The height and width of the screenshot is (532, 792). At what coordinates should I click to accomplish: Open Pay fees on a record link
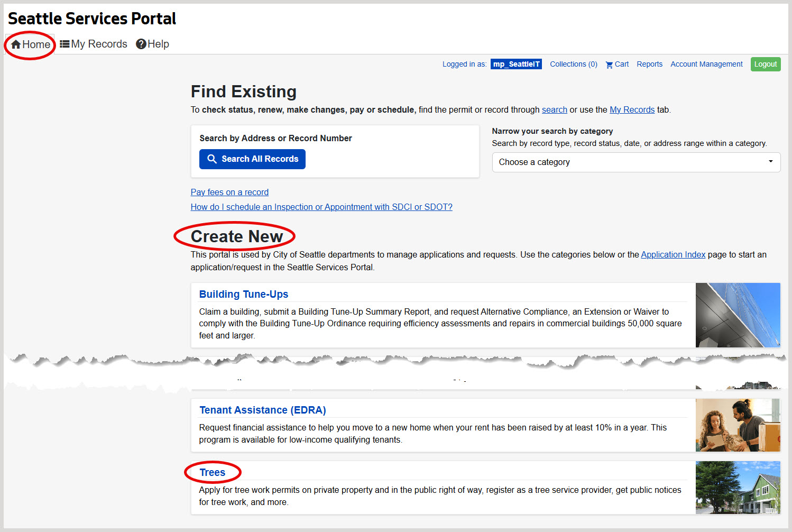tap(229, 192)
